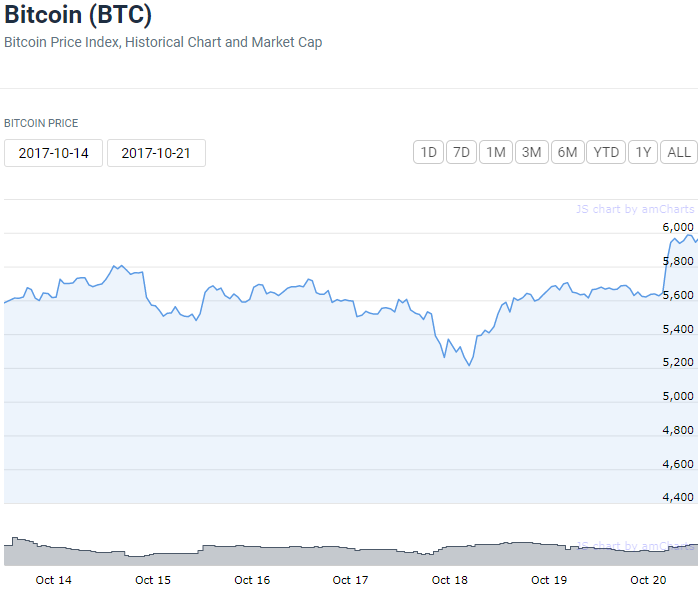Select the 7D time range button
Viewport: 698px width, 590px height.
click(461, 152)
